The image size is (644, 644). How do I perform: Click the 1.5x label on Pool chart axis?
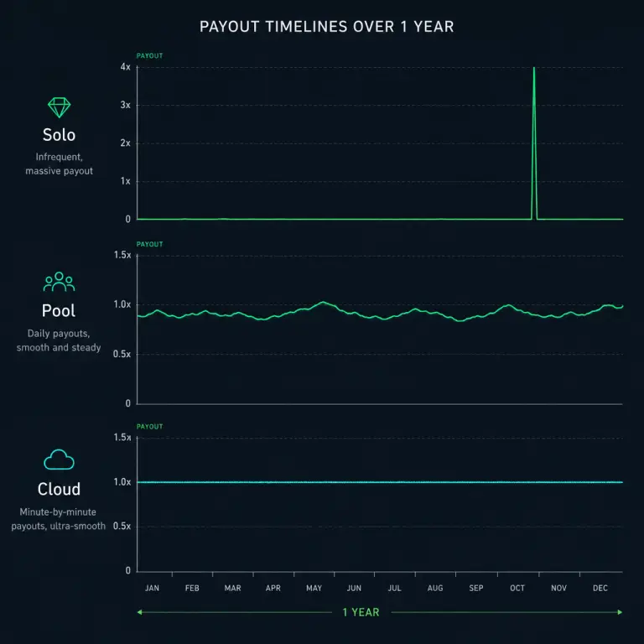click(x=122, y=255)
